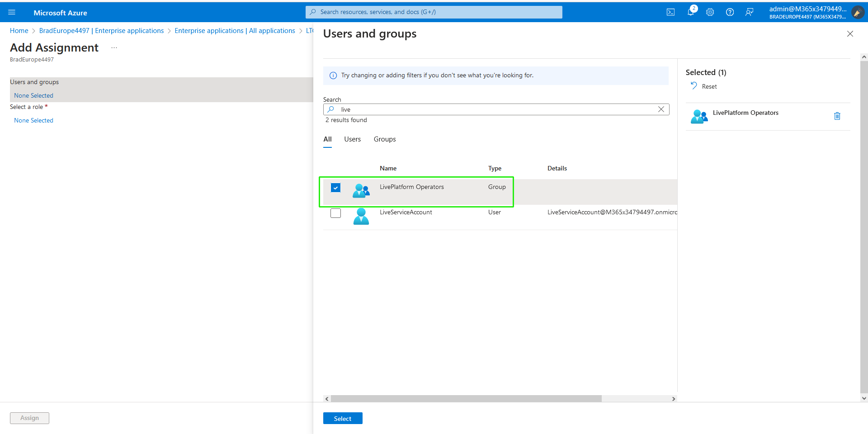The image size is (868, 434).
Task: Focus the global search resources field
Action: 434,12
